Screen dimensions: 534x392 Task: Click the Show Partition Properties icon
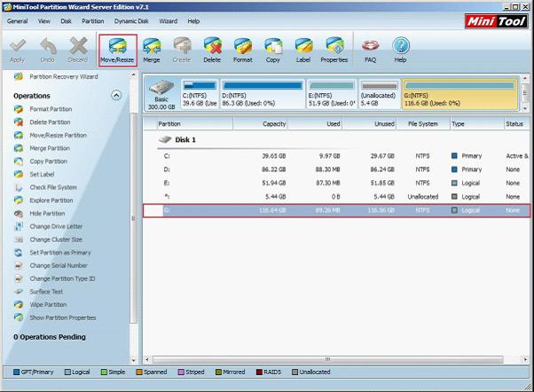(x=19, y=318)
